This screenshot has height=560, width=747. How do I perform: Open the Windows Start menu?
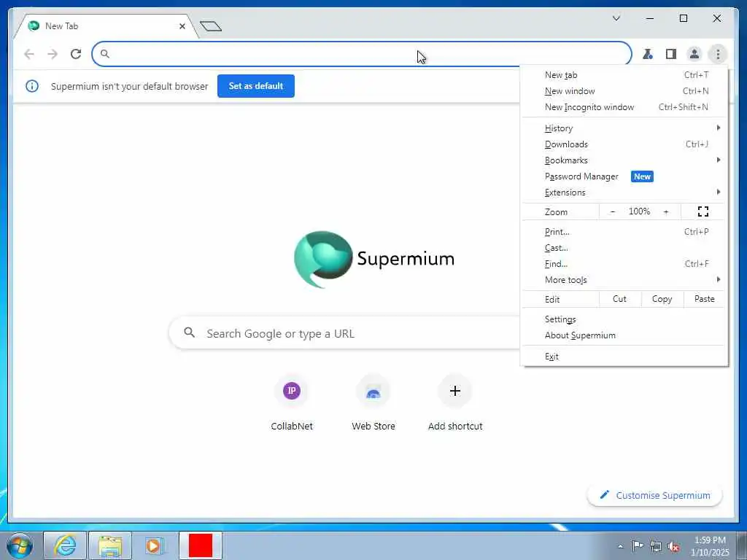[x=20, y=545]
